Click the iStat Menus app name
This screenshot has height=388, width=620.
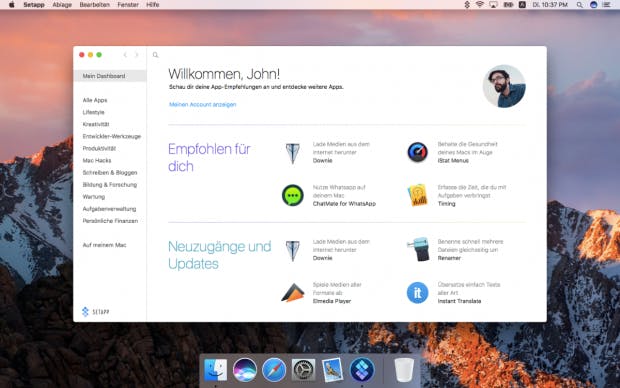453,161
